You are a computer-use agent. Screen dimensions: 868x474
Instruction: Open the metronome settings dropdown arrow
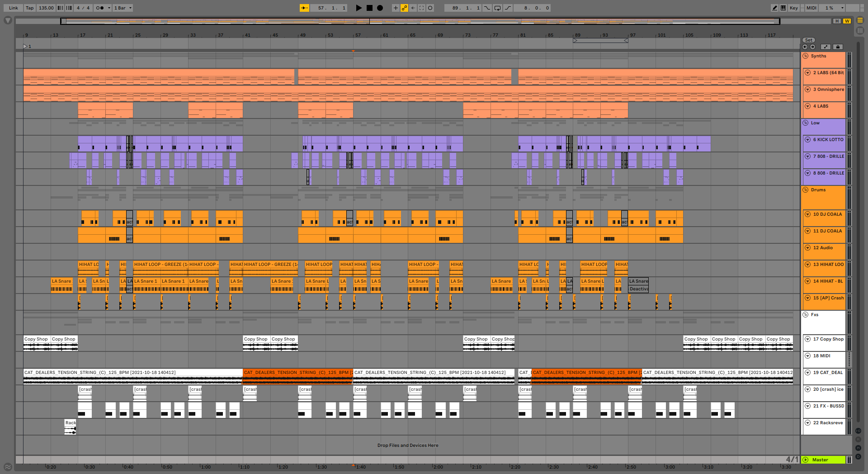click(109, 8)
